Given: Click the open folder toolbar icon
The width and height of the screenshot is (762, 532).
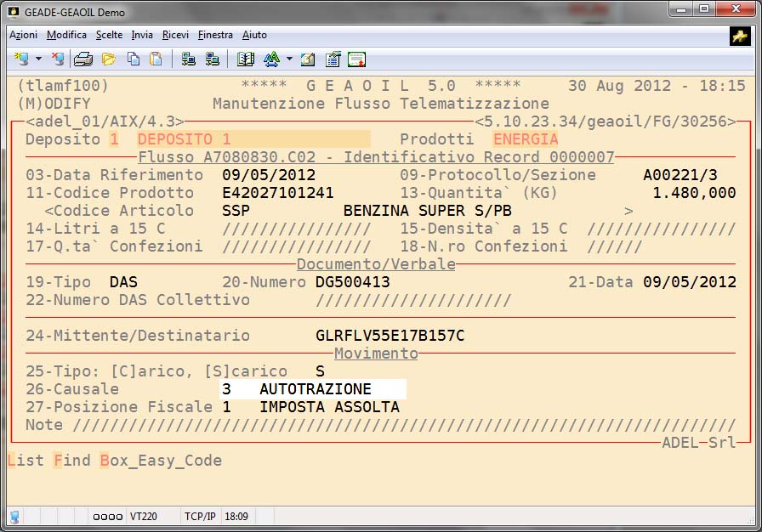Looking at the screenshot, I should 108,59.
